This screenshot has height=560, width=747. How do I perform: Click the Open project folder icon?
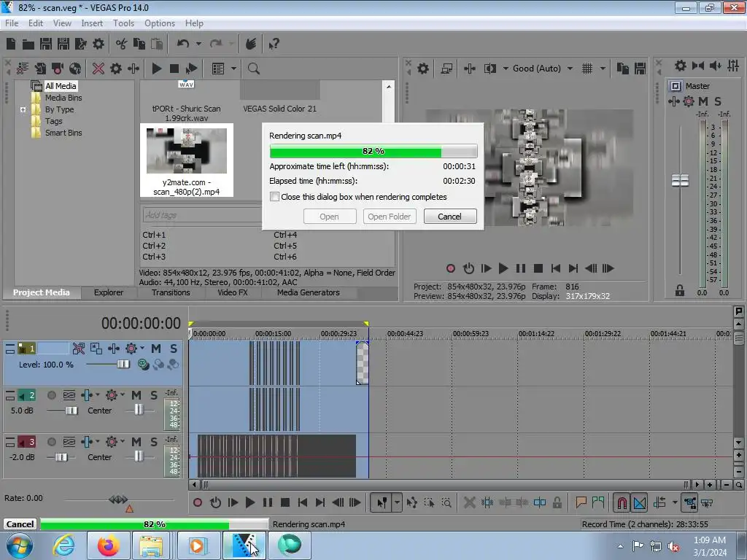(28, 44)
